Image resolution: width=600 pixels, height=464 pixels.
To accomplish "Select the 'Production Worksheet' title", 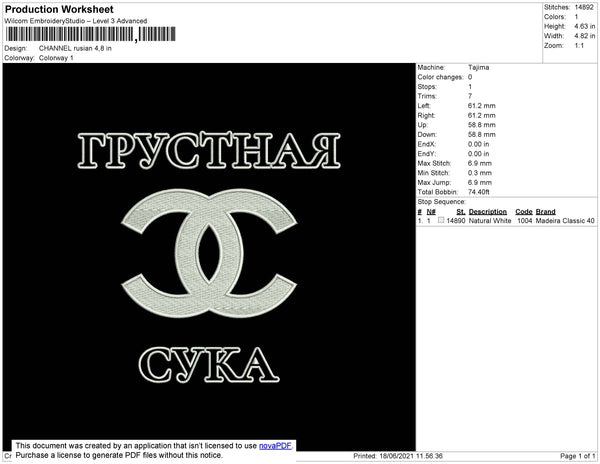I will click(x=59, y=9).
